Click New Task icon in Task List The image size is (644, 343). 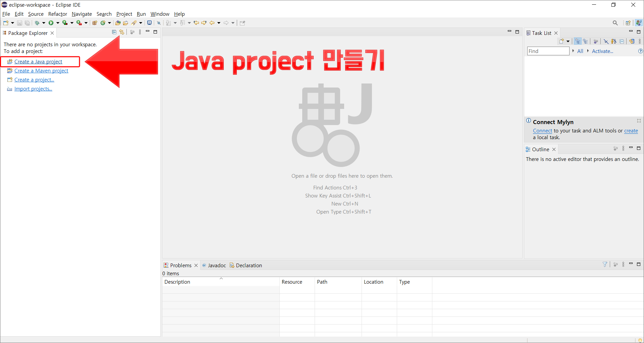click(x=561, y=41)
